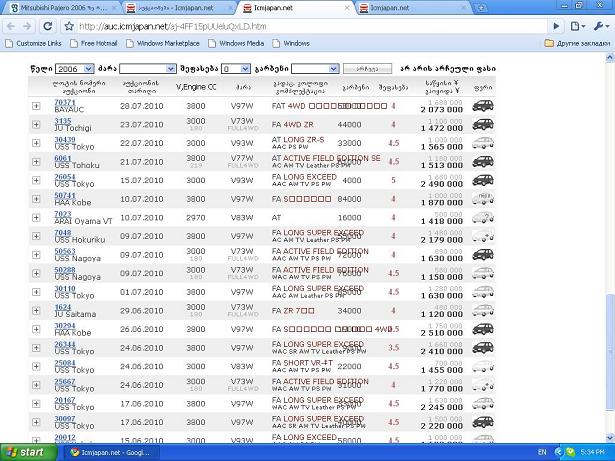
Task: Click the car image for lot 30439
Action: tap(483, 143)
